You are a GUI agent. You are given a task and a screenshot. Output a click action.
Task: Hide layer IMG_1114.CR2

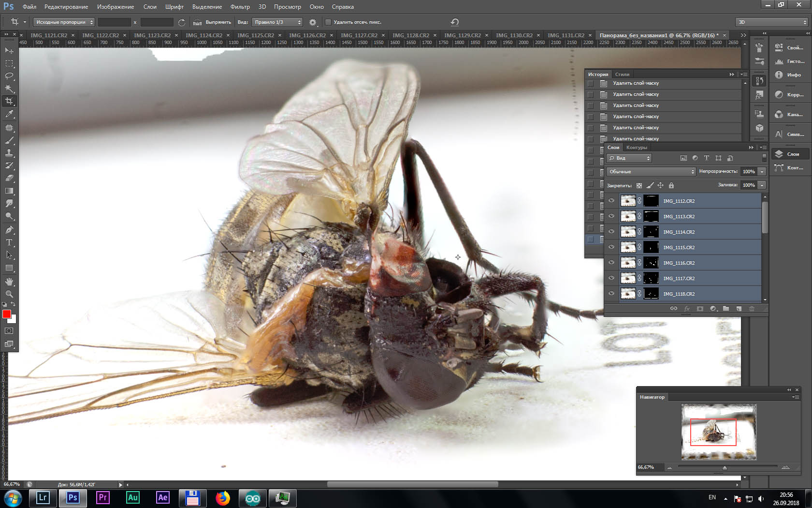(611, 232)
